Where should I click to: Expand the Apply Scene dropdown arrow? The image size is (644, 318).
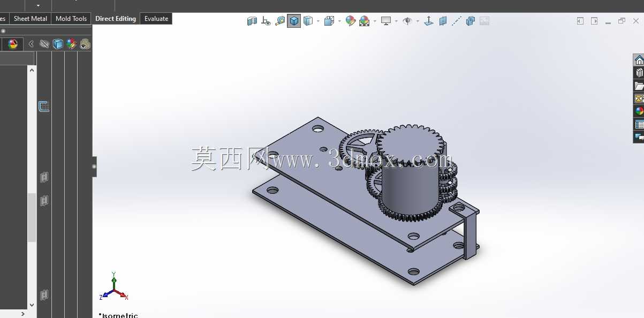pos(375,21)
